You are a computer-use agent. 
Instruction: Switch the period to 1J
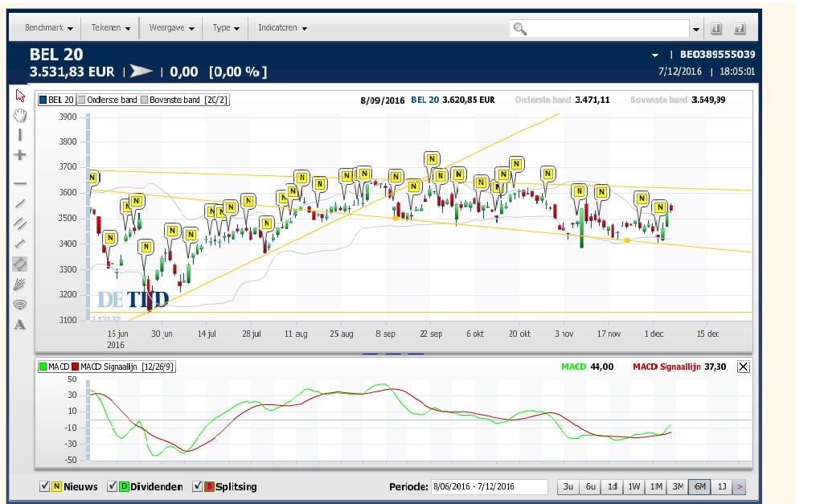(721, 486)
